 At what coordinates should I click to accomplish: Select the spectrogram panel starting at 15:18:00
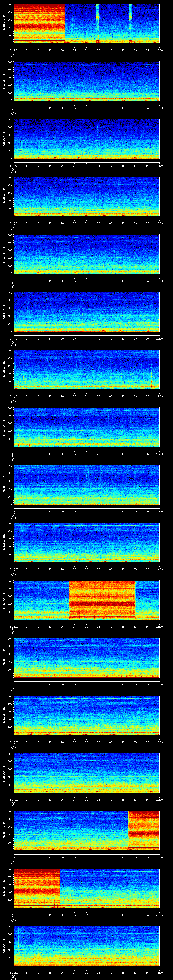(x=86, y=254)
